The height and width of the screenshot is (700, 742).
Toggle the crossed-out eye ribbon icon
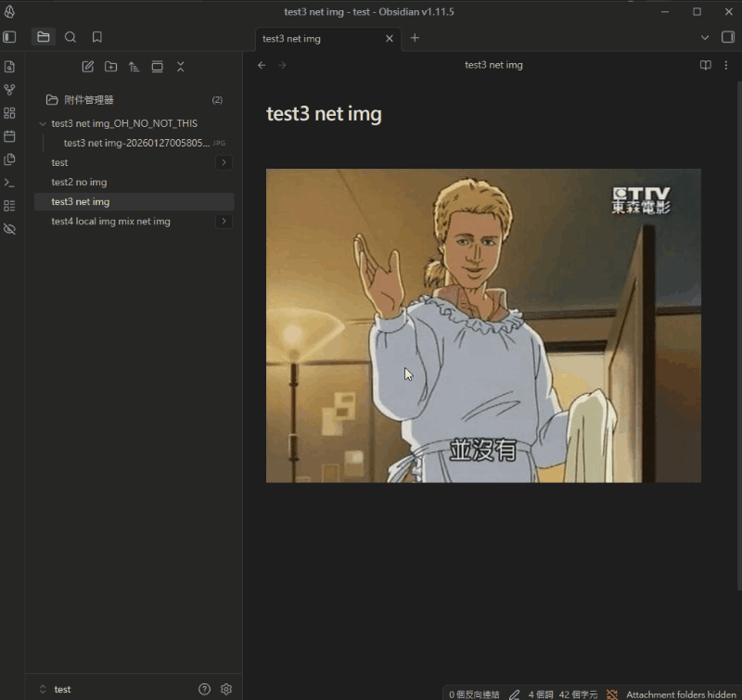click(9, 229)
